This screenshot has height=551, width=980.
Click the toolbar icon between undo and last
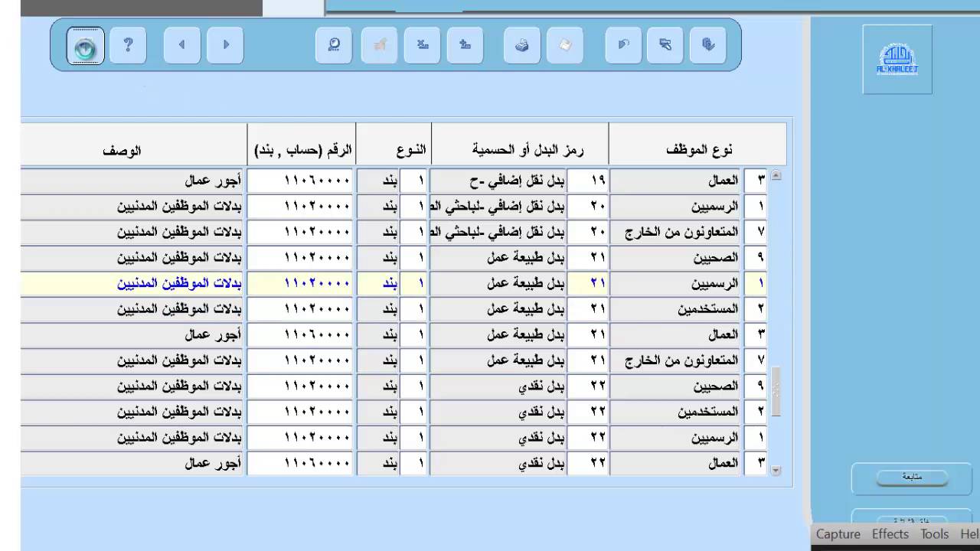665,45
